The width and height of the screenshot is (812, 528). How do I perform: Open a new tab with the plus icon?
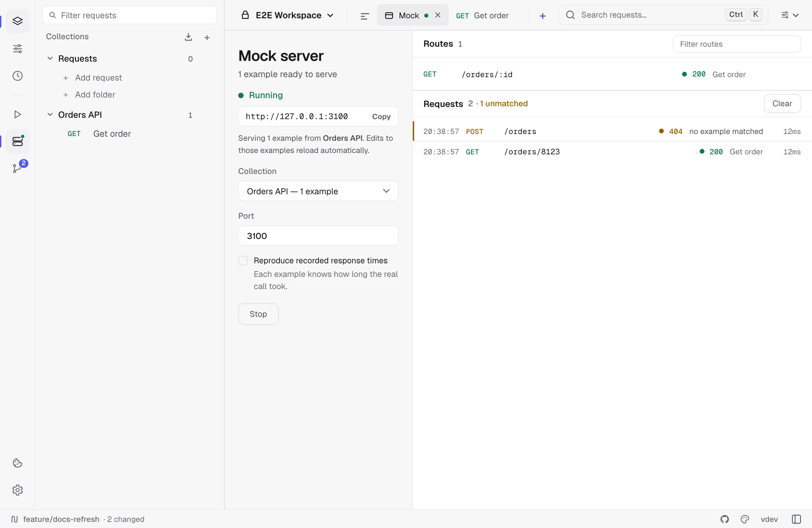click(x=543, y=16)
